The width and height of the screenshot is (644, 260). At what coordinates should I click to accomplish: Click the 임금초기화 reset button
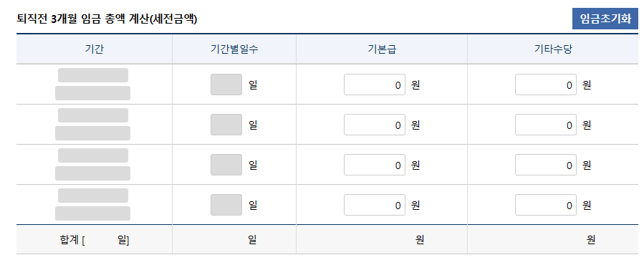tap(605, 19)
